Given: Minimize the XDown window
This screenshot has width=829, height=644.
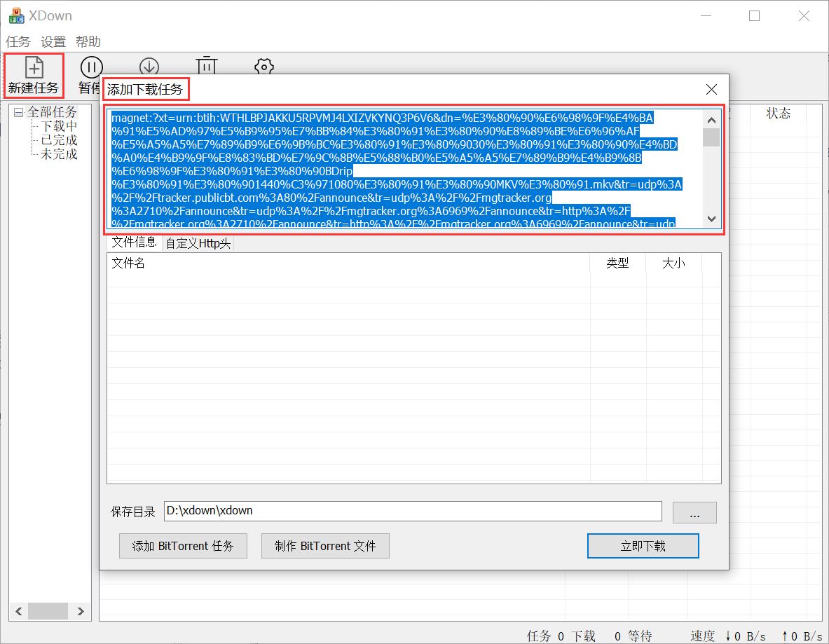Looking at the screenshot, I should pos(706,16).
